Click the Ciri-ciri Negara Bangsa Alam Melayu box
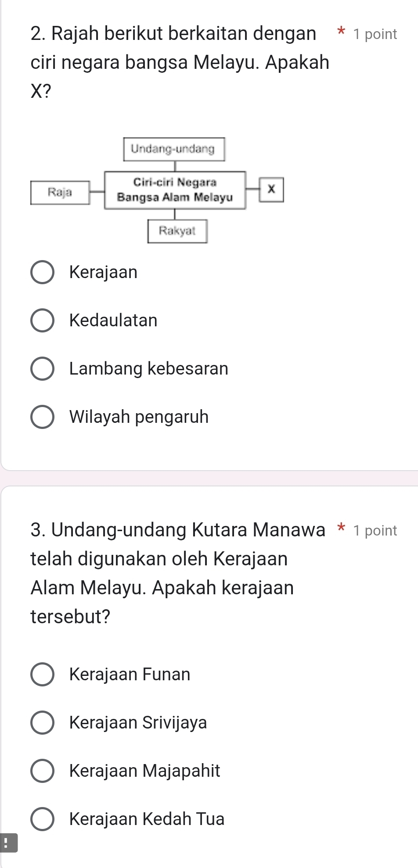 tap(175, 190)
